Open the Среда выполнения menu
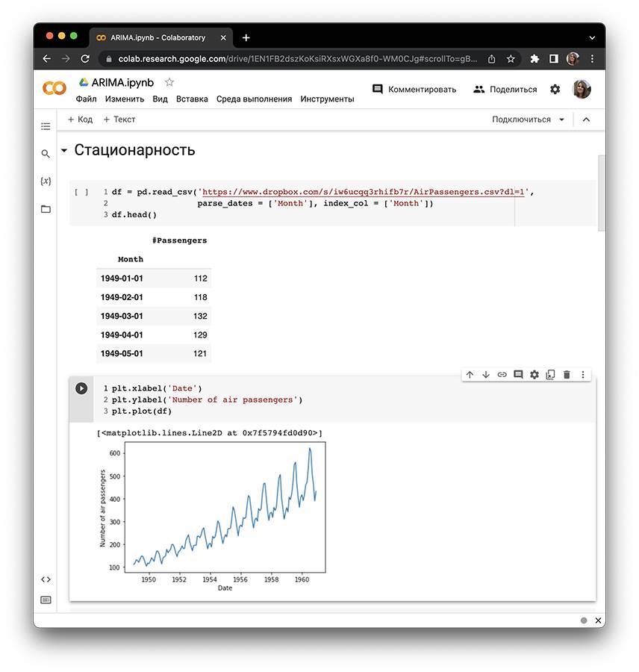The image size is (639, 672). click(x=254, y=99)
